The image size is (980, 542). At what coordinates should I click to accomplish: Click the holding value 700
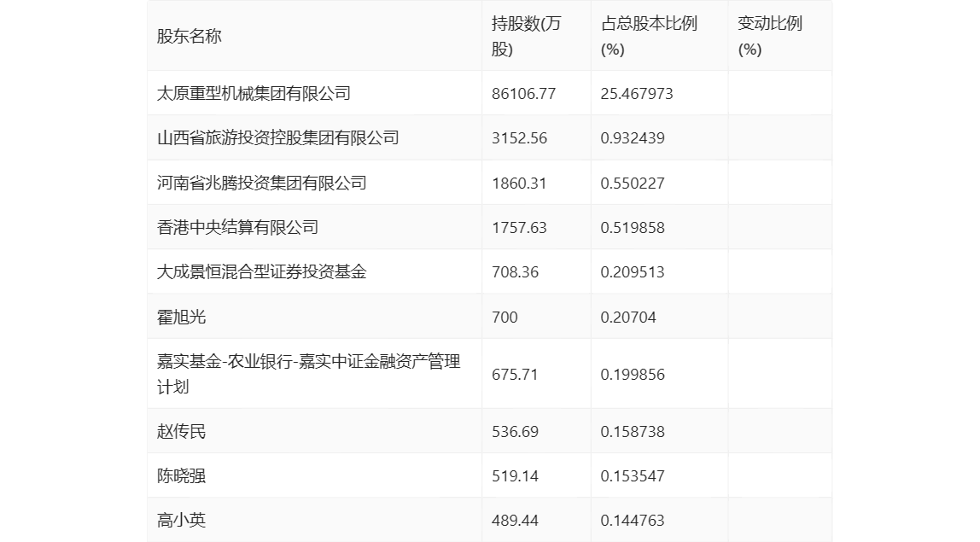(x=505, y=317)
